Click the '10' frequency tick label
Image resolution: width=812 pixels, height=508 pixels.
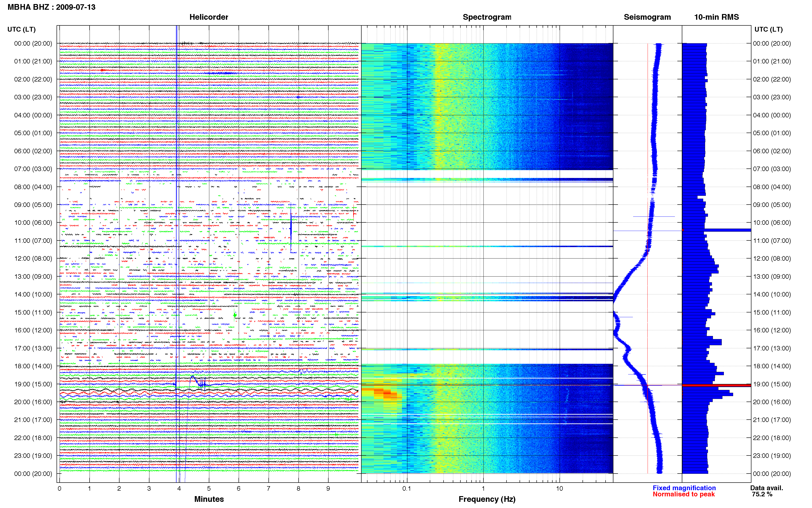point(559,489)
